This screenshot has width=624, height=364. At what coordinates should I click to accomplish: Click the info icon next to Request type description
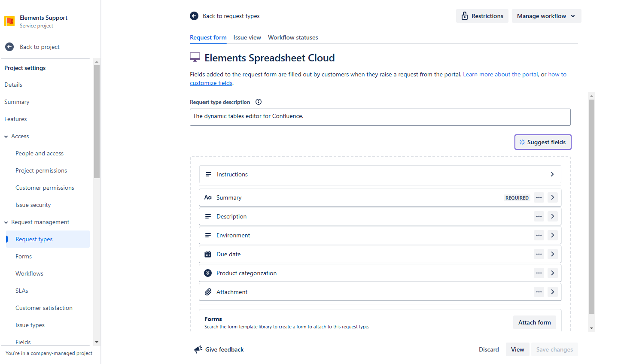click(x=259, y=102)
